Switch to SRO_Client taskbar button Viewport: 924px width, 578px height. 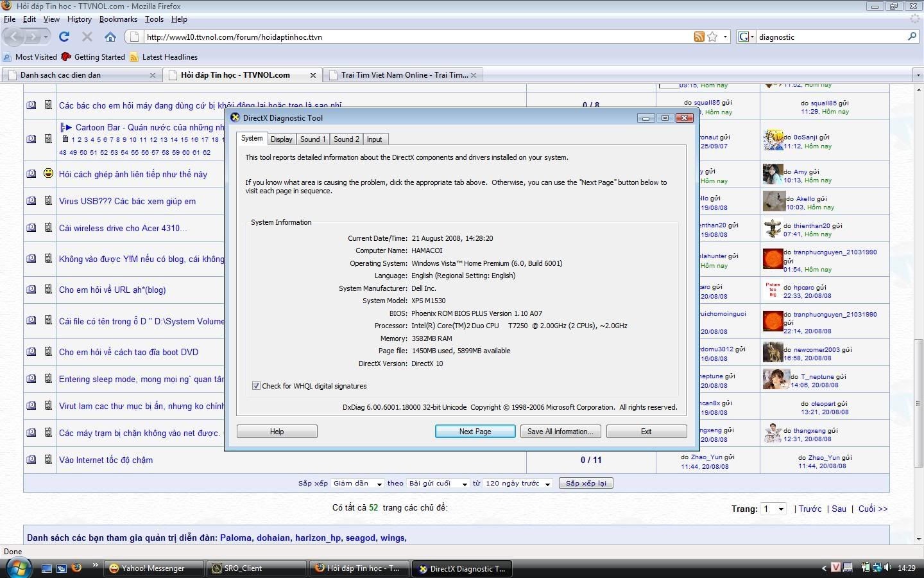[256, 568]
